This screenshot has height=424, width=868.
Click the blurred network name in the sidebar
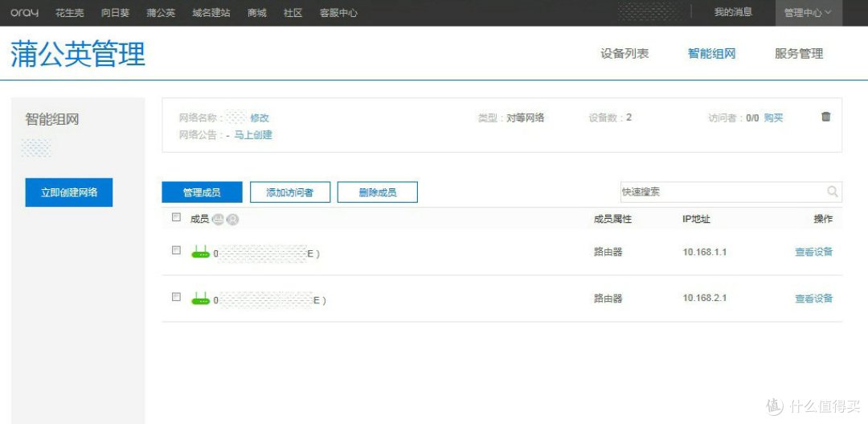[36, 148]
